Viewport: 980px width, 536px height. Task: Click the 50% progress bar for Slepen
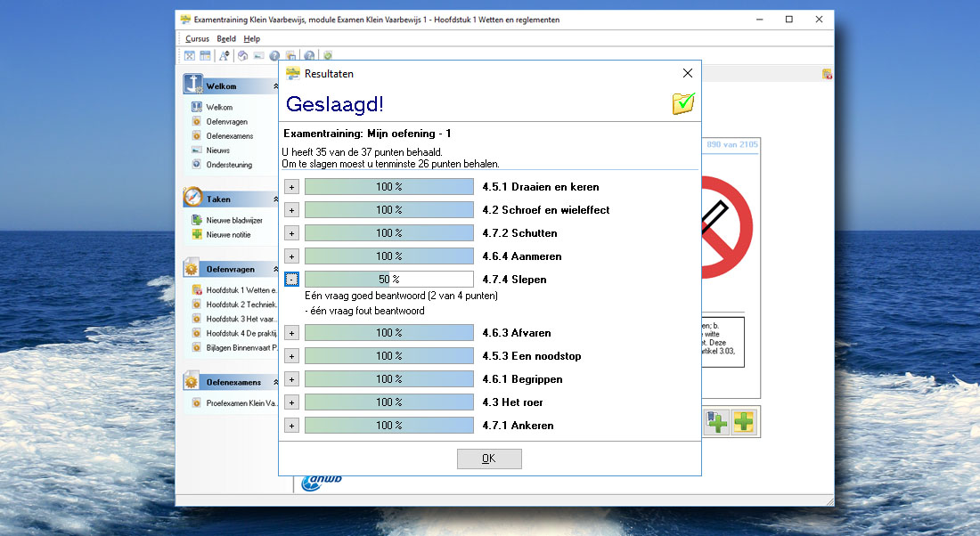tap(388, 280)
